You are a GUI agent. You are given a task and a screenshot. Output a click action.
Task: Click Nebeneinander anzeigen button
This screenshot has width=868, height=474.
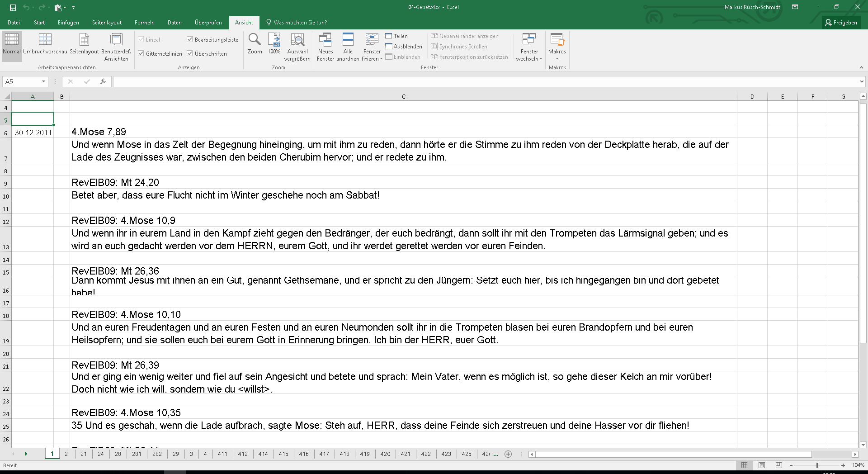click(465, 36)
